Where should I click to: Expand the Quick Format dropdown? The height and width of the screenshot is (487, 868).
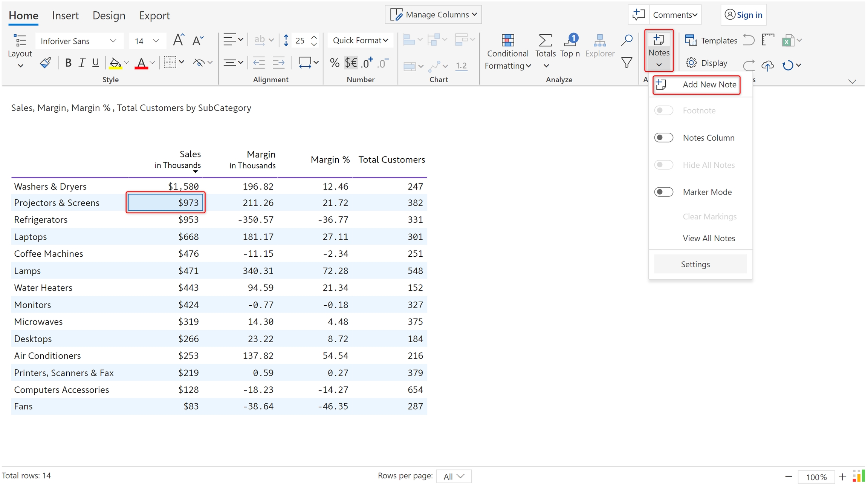tap(360, 40)
